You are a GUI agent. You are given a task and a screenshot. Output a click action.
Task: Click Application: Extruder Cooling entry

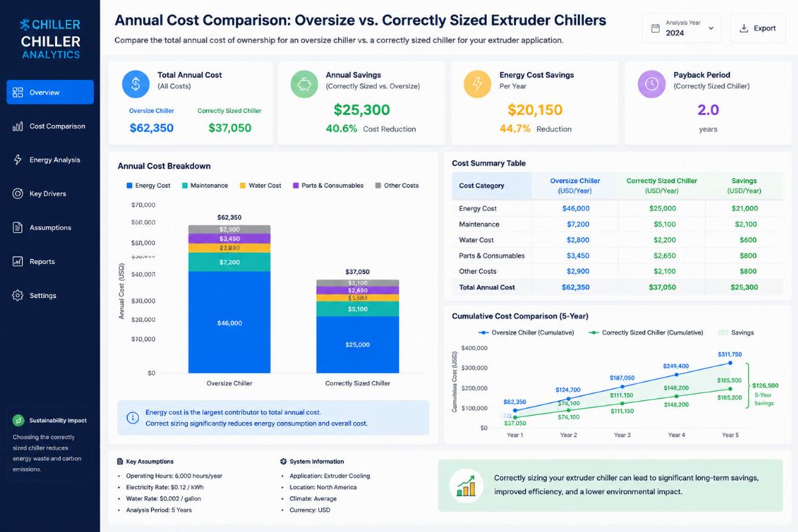(330, 476)
